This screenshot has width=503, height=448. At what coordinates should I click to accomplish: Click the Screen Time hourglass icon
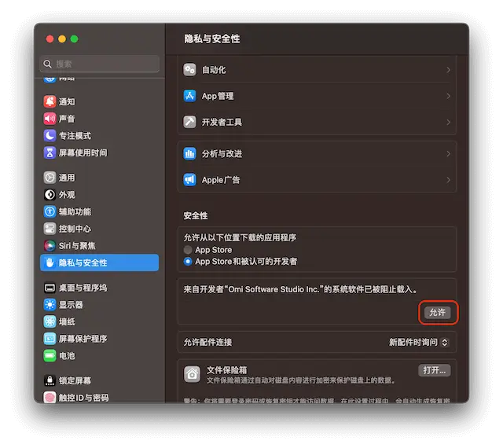tap(50, 152)
